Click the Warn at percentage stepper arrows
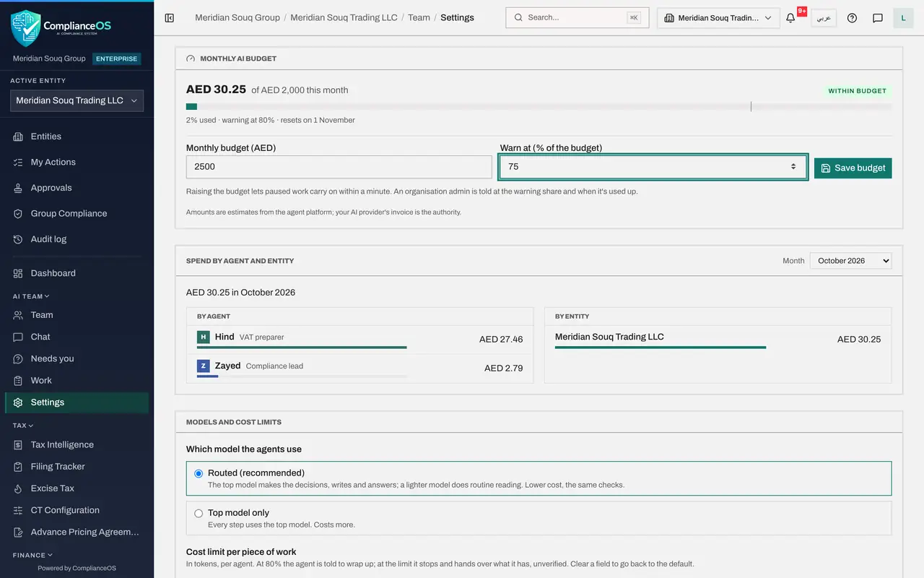The height and width of the screenshot is (578, 924). click(793, 167)
